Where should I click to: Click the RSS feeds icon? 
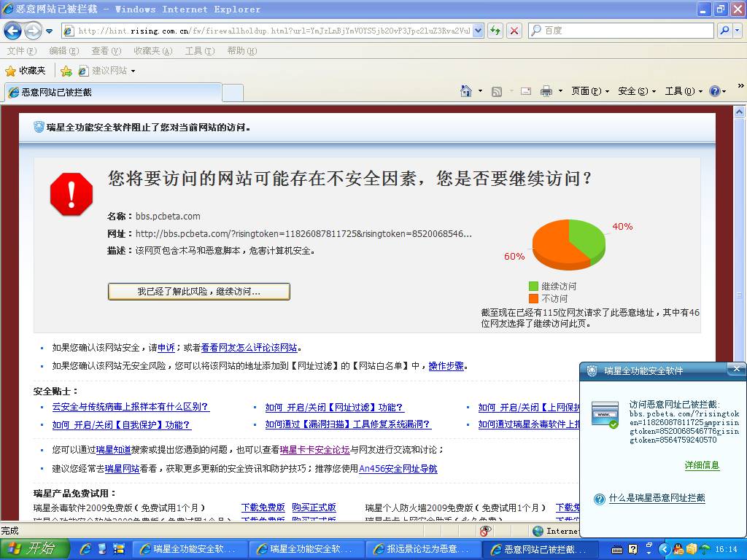[496, 91]
